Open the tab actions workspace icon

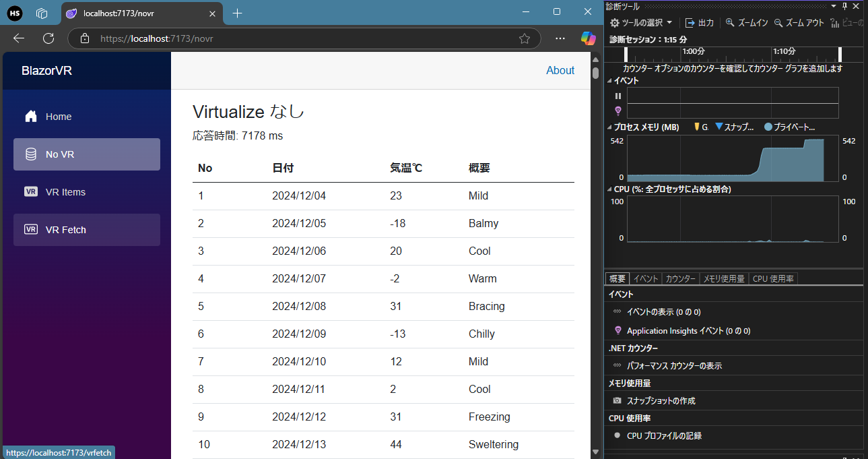[42, 13]
